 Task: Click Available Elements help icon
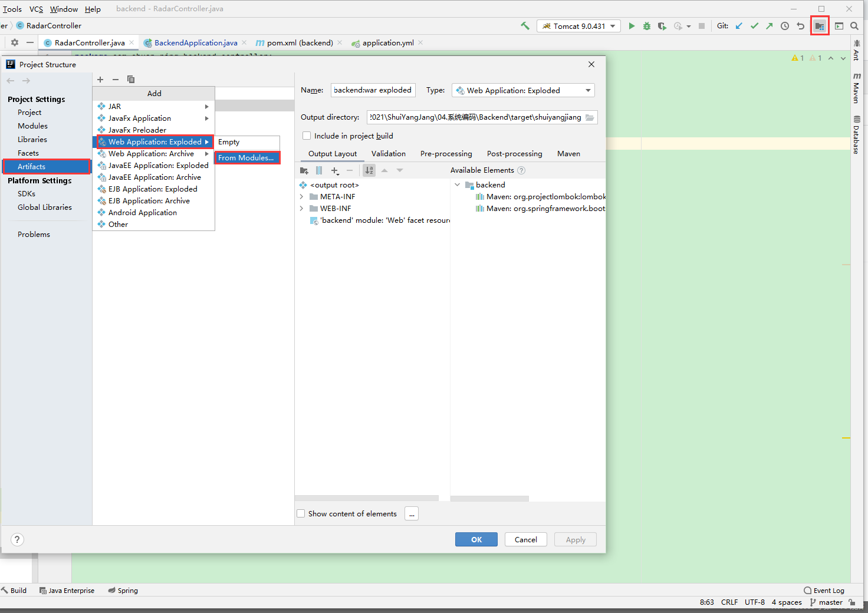(x=521, y=170)
